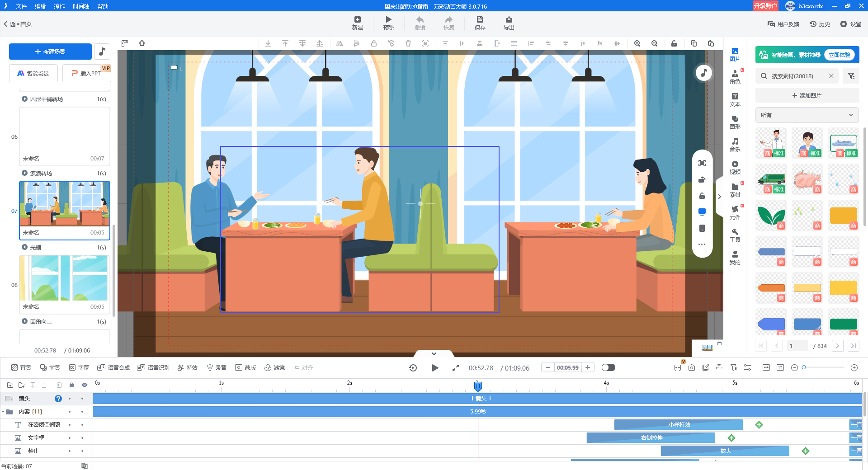The image size is (868, 470).
Task: Open the 图形 panel in the sidebar
Action: pos(735,122)
